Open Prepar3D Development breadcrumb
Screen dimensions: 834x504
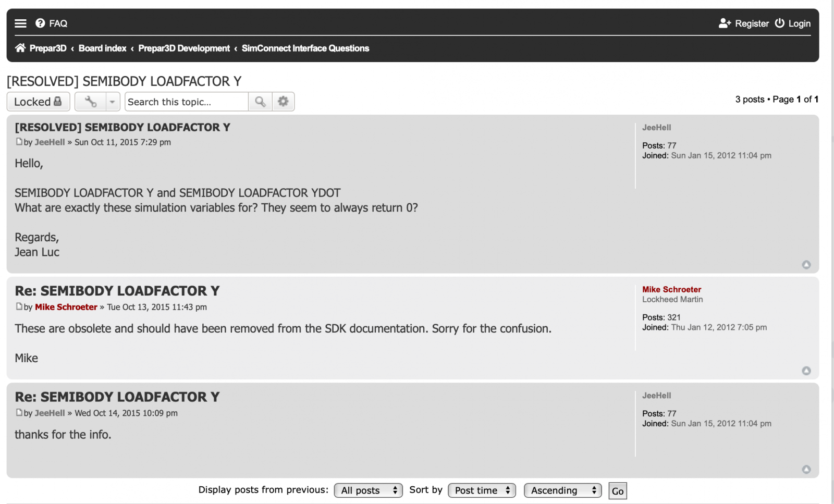tap(183, 48)
